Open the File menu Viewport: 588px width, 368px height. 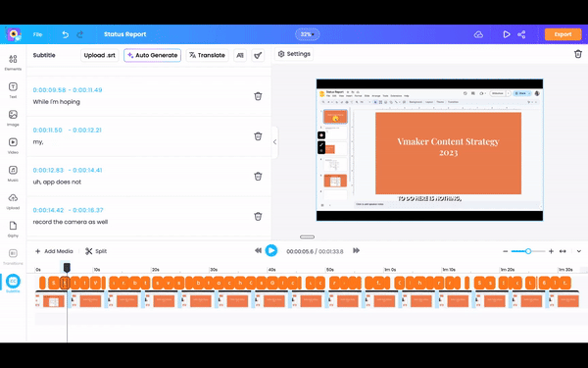(x=37, y=34)
